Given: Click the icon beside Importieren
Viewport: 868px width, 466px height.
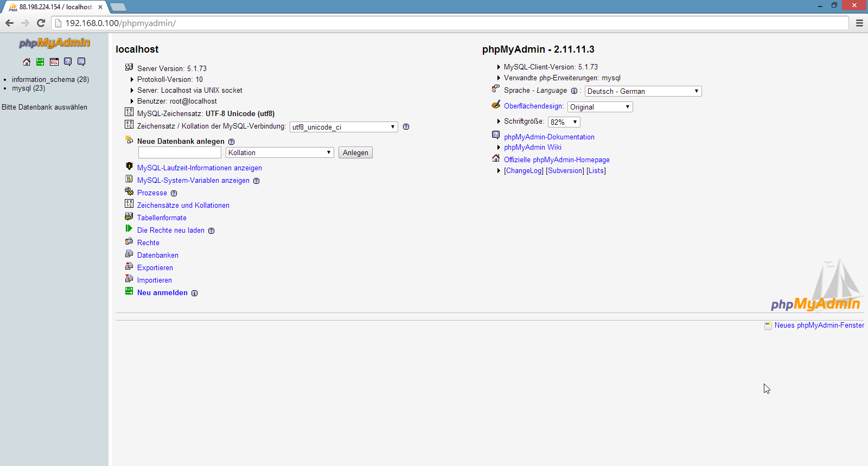Looking at the screenshot, I should [129, 279].
